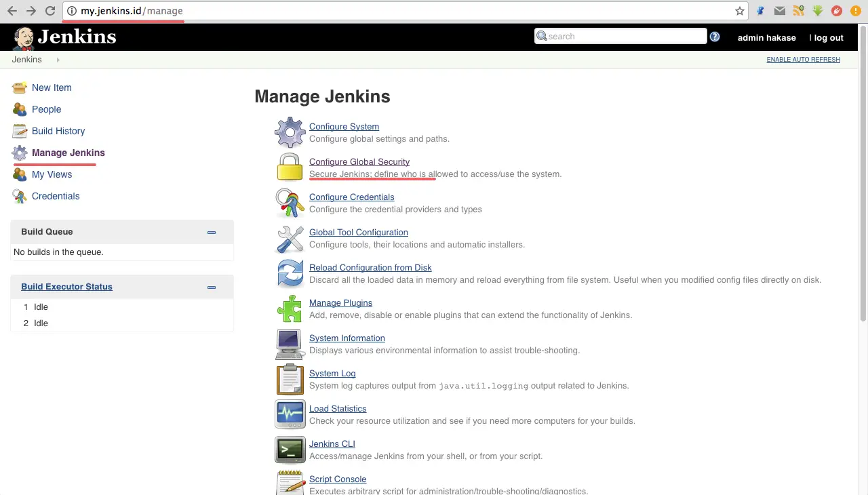Viewport: 868px width, 495px height.
Task: Select Manage Jenkins in the sidebar
Action: coord(68,153)
